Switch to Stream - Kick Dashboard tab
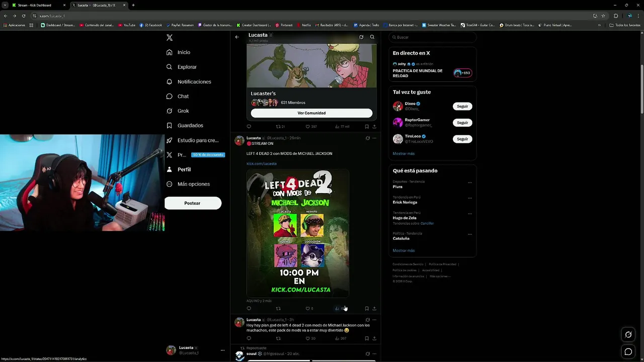644x362 pixels. coord(39,5)
